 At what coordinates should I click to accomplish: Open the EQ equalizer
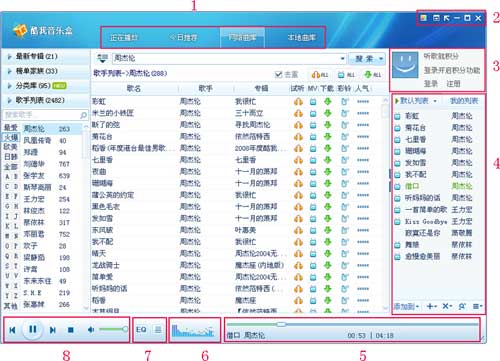tap(141, 330)
